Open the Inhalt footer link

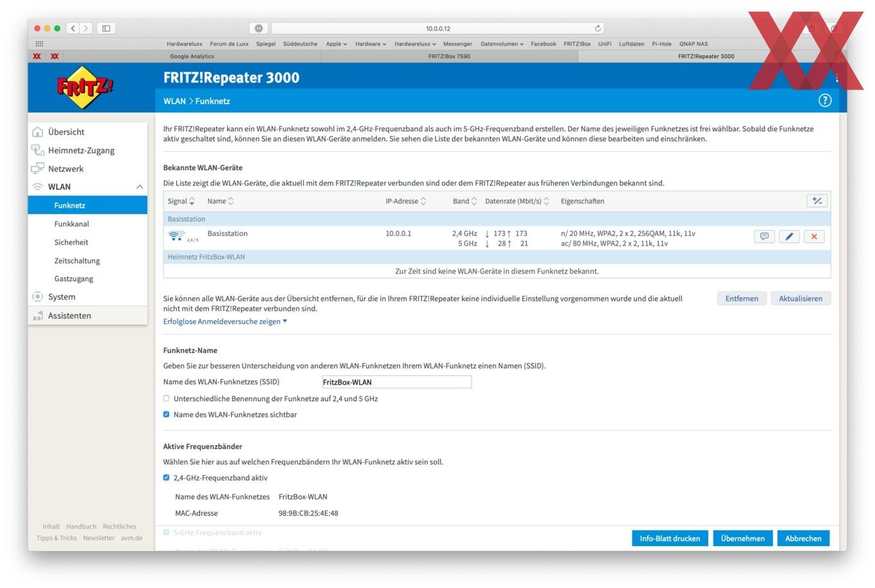click(51, 526)
